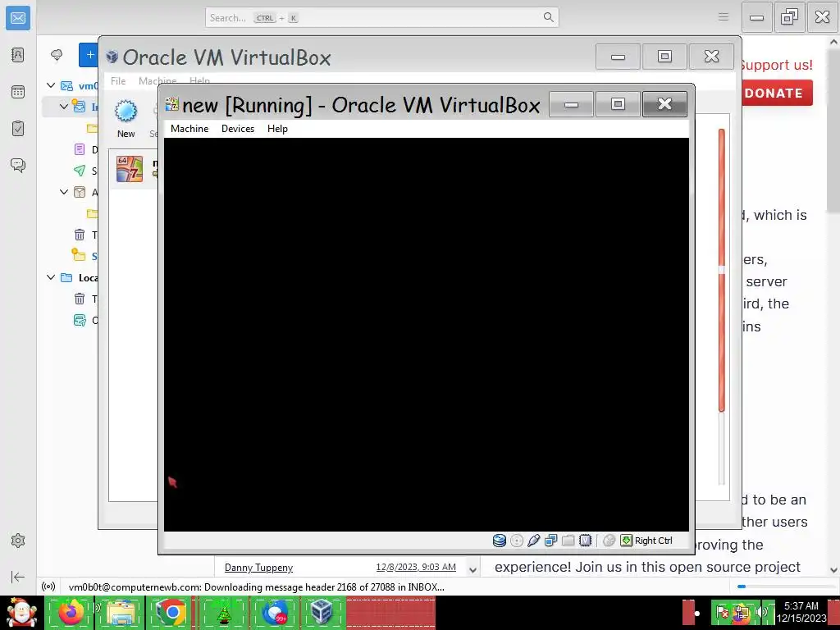
Task: Click the VirtualBox Manager red vertical scrollbar
Action: pyautogui.click(x=722, y=271)
